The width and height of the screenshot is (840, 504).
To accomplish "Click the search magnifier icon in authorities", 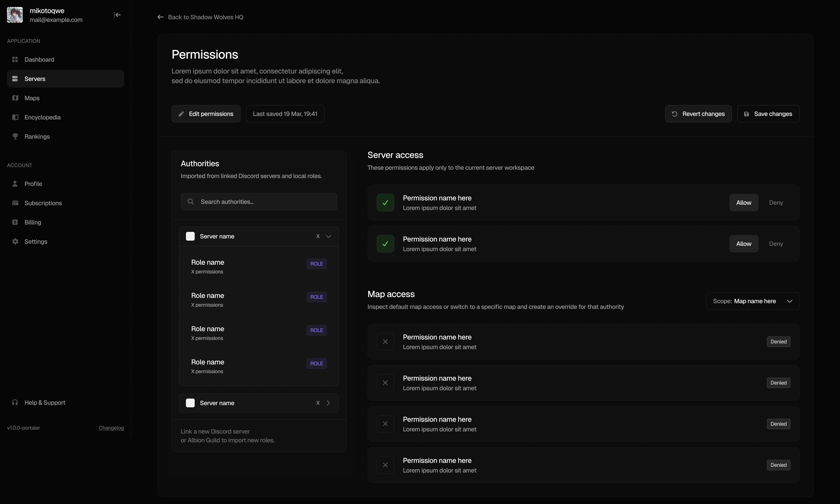I will tap(191, 202).
